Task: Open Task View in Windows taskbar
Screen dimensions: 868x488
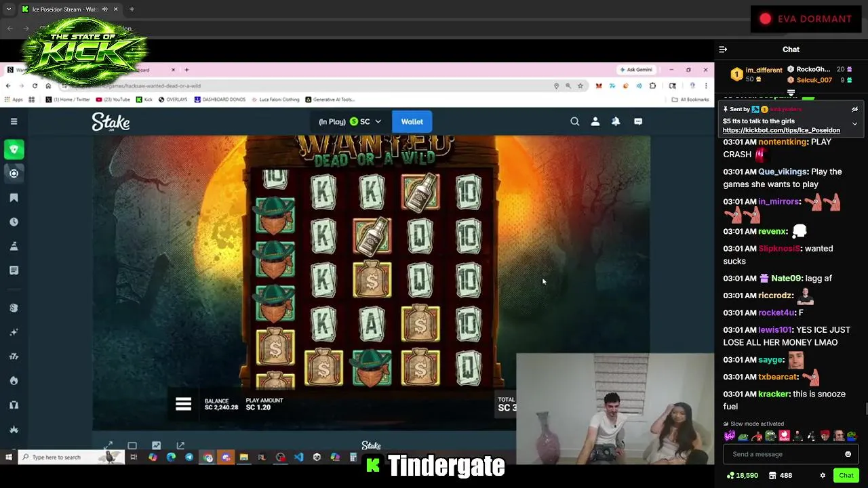Action: point(134,457)
